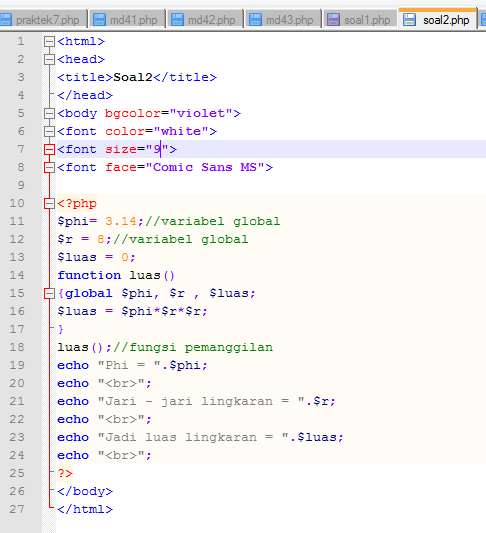Screen dimensions: 486x533
Task: Click the save icon on md43.php tab
Action: (x=255, y=20)
